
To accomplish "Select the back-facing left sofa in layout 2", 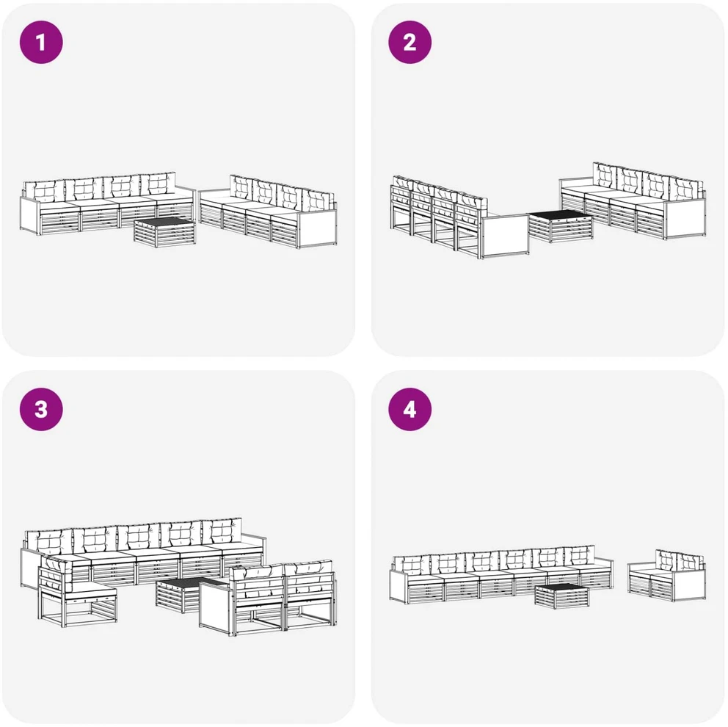I will click(459, 217).
